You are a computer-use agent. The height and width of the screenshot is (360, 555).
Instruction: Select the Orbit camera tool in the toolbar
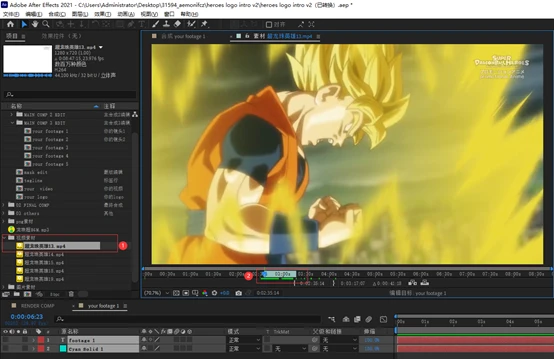(60, 24)
